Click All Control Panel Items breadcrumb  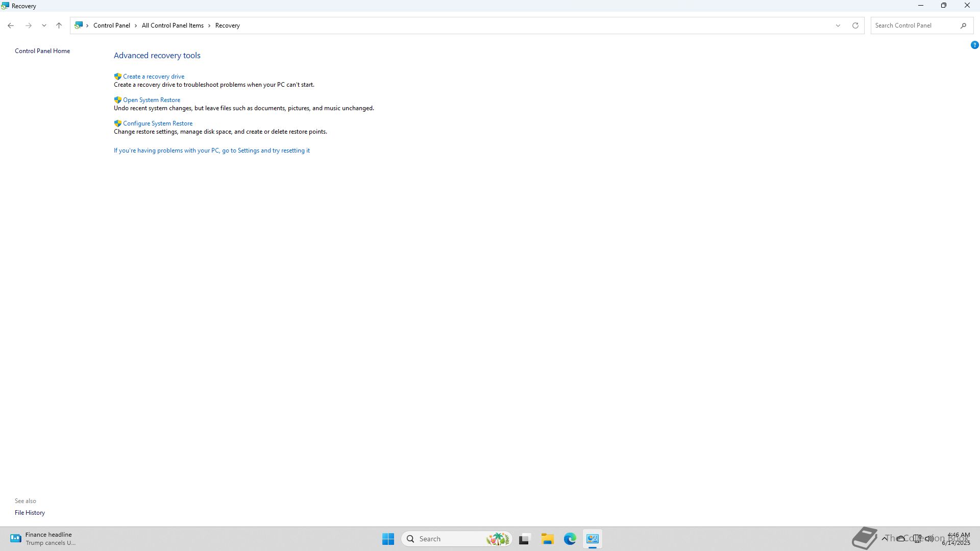(173, 26)
